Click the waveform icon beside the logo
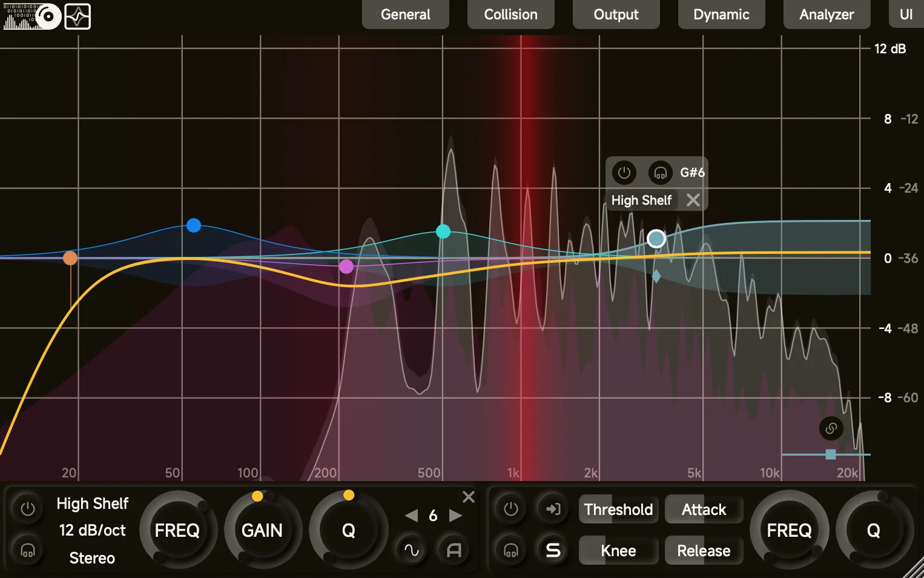 pos(78,16)
